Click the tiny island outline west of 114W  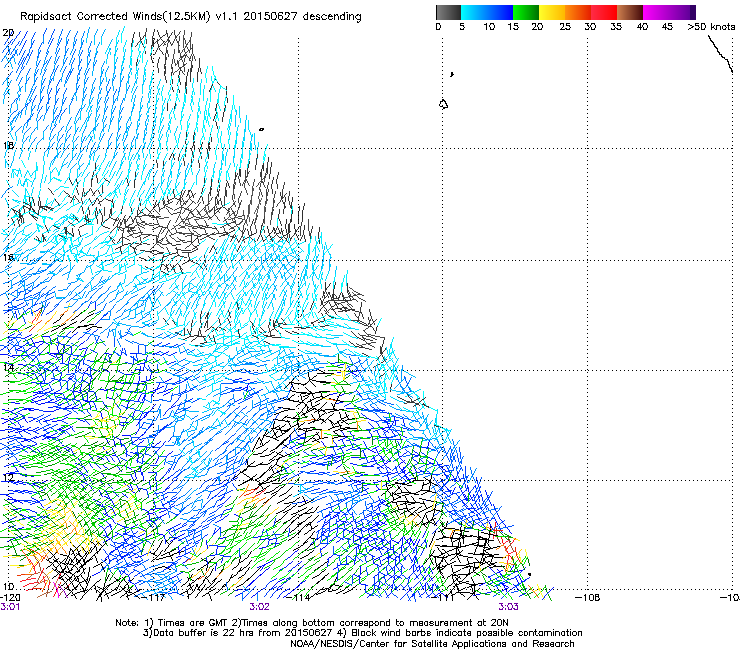[261, 129]
